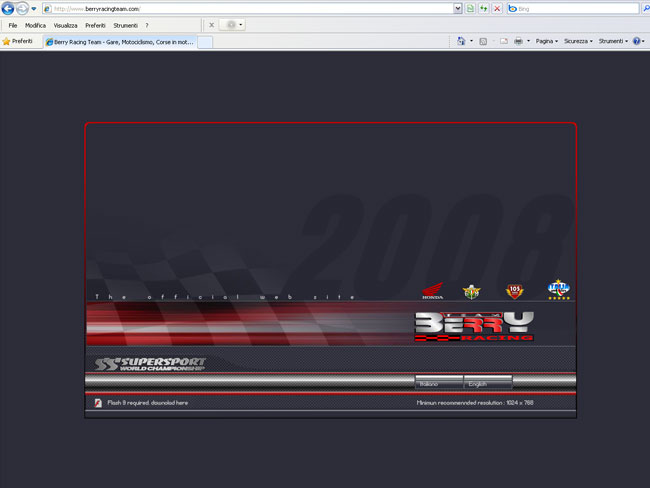The height and width of the screenshot is (488, 650).
Task: Refresh the page with the green arrows
Action: tap(484, 9)
